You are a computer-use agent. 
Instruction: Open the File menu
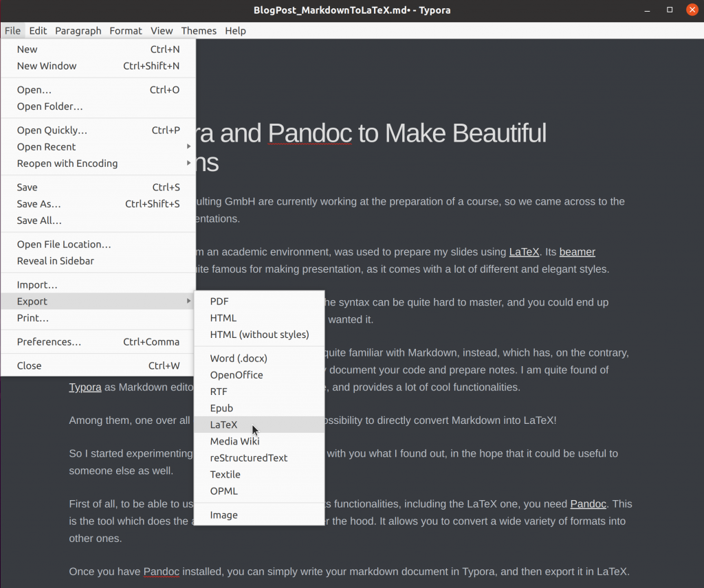(12, 30)
